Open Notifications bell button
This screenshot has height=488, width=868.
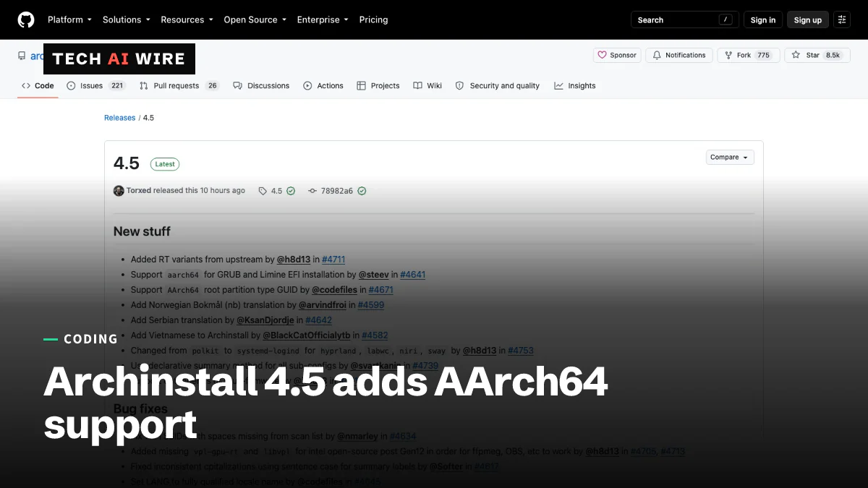coord(679,55)
